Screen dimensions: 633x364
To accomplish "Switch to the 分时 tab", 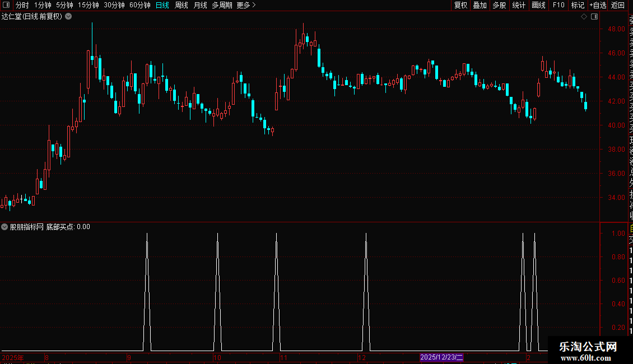I will 22,5.
